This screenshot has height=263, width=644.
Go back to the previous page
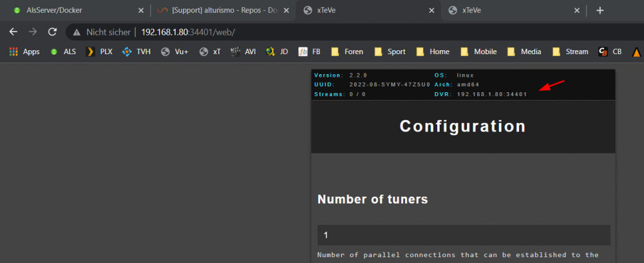(14, 32)
